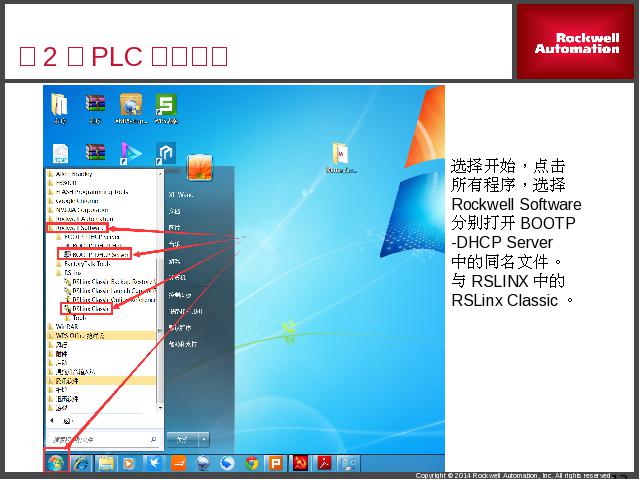Open RSLinx Classic Launch Control Panel
This screenshot has height=480, width=640.
click(x=109, y=291)
